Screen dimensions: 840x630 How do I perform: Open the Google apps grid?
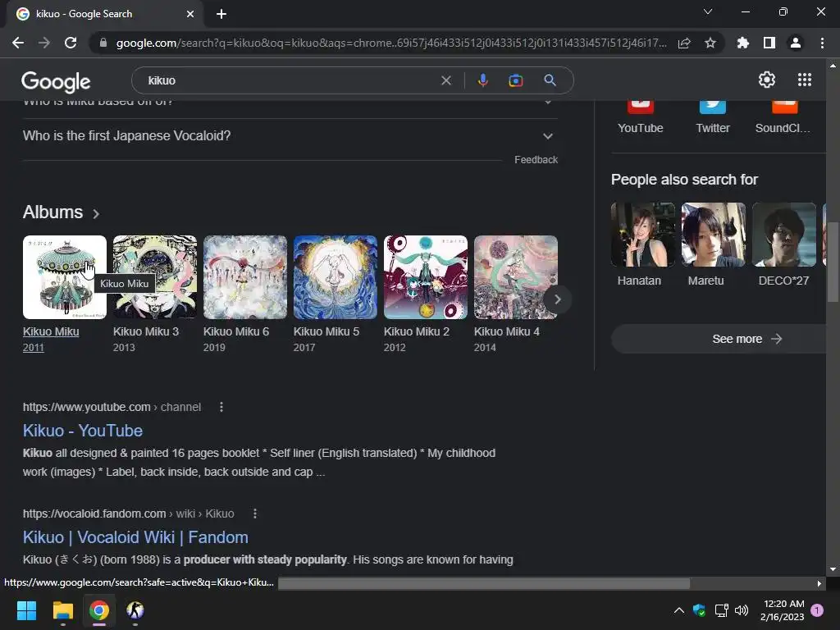click(805, 80)
